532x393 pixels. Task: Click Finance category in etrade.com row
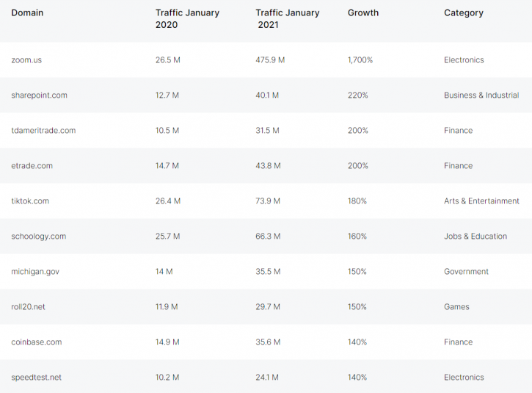coord(459,166)
